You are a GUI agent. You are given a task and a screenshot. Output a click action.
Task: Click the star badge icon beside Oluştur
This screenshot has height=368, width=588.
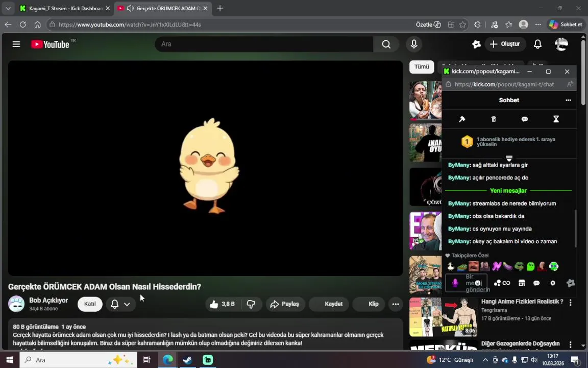click(476, 44)
